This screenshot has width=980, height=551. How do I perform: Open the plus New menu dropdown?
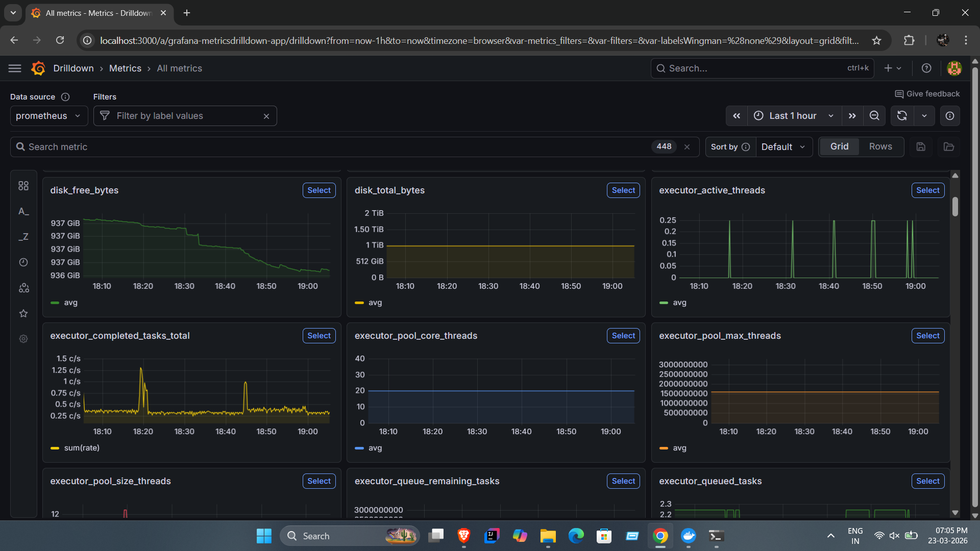pos(893,68)
